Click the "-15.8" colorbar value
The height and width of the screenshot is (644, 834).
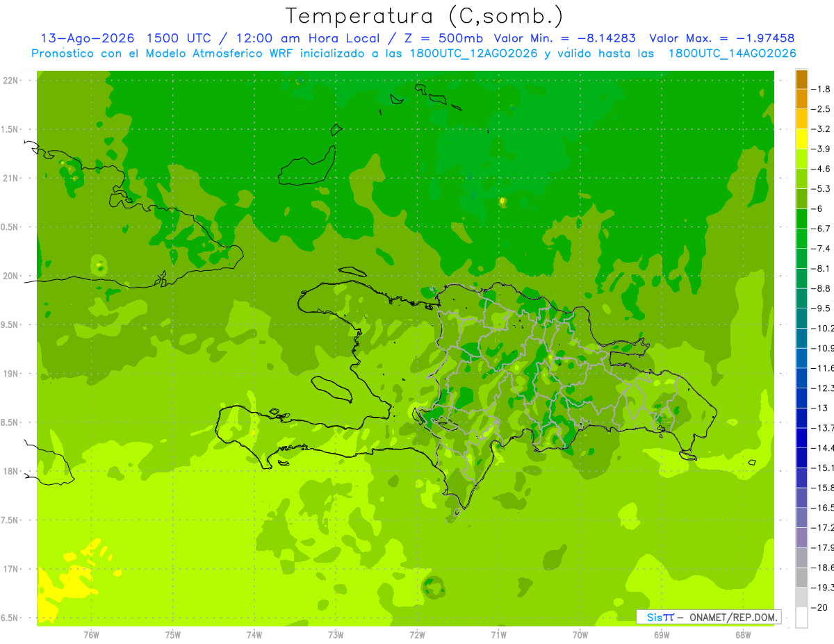point(824,488)
